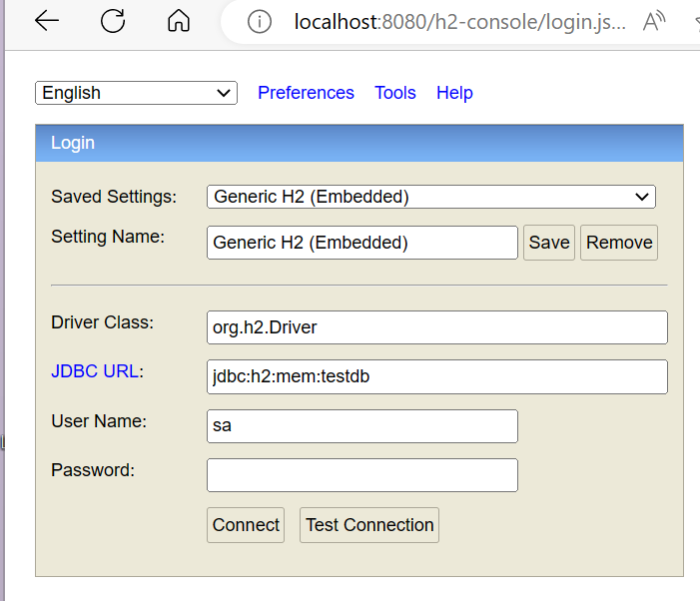Reload the page with the refresh icon

pos(113,21)
